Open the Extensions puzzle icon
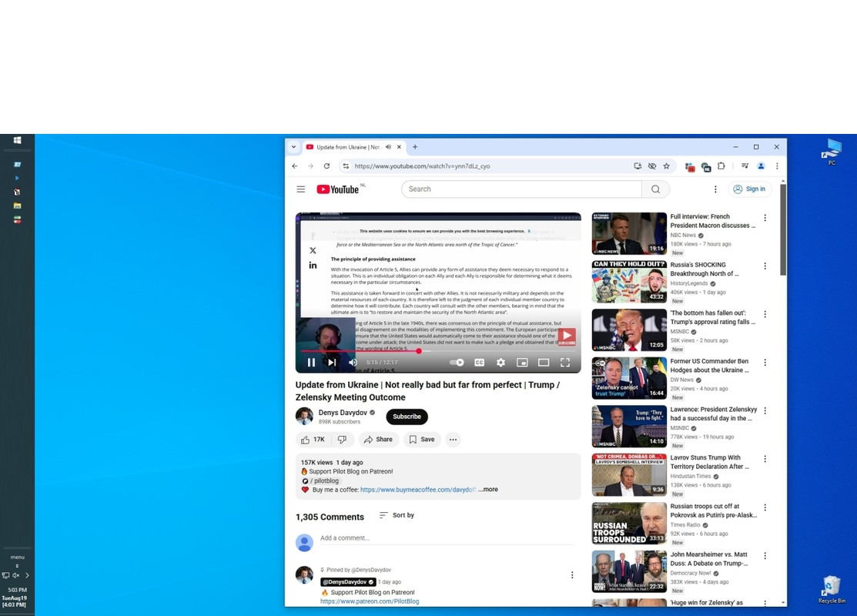The height and width of the screenshot is (616, 857). [721, 166]
